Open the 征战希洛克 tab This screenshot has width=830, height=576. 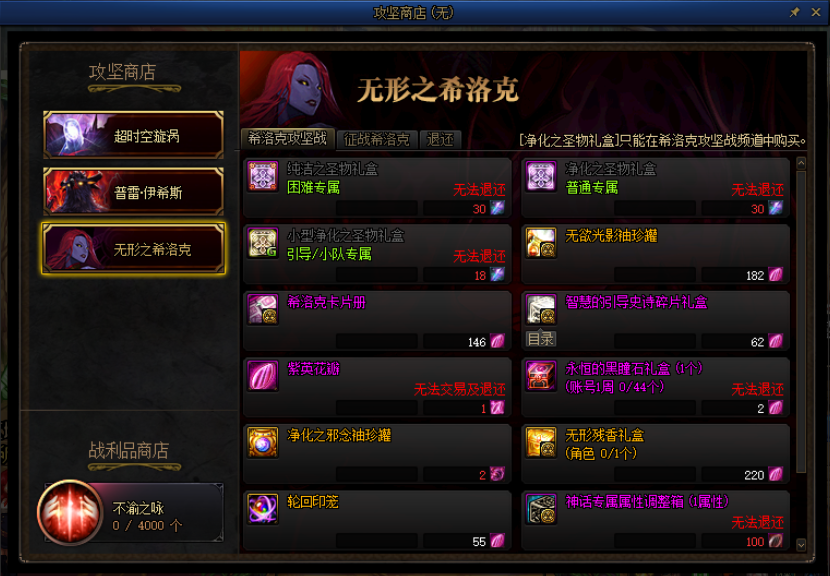click(377, 140)
